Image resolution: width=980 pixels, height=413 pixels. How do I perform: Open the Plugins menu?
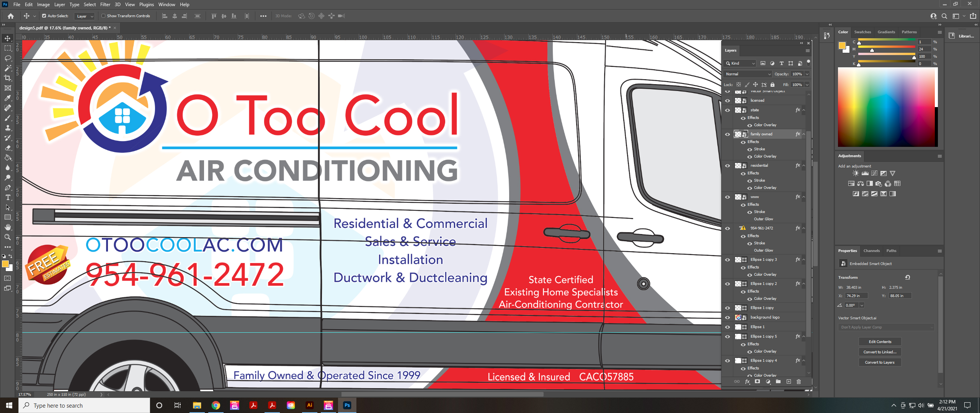coord(146,5)
